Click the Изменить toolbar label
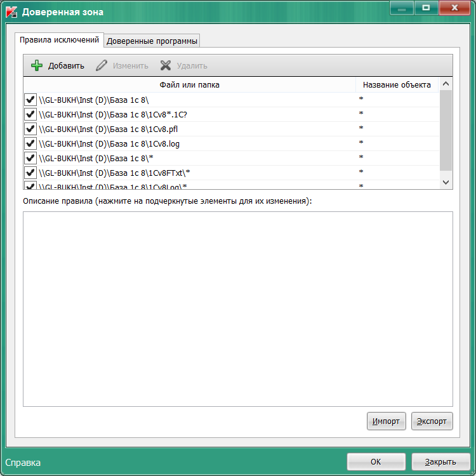This screenshot has width=476, height=476. click(131, 66)
